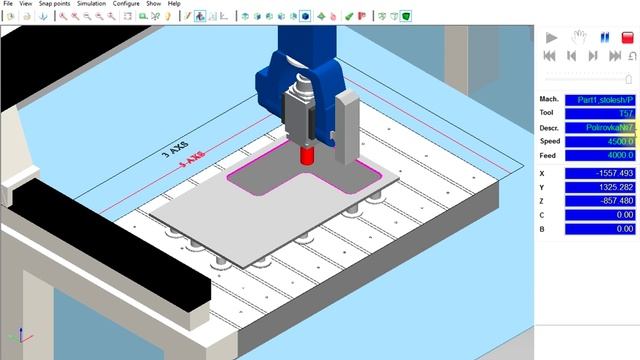Click the Z coordinate value -857.480
Image resolution: width=640 pixels, height=360 pixels.
pyautogui.click(x=600, y=201)
